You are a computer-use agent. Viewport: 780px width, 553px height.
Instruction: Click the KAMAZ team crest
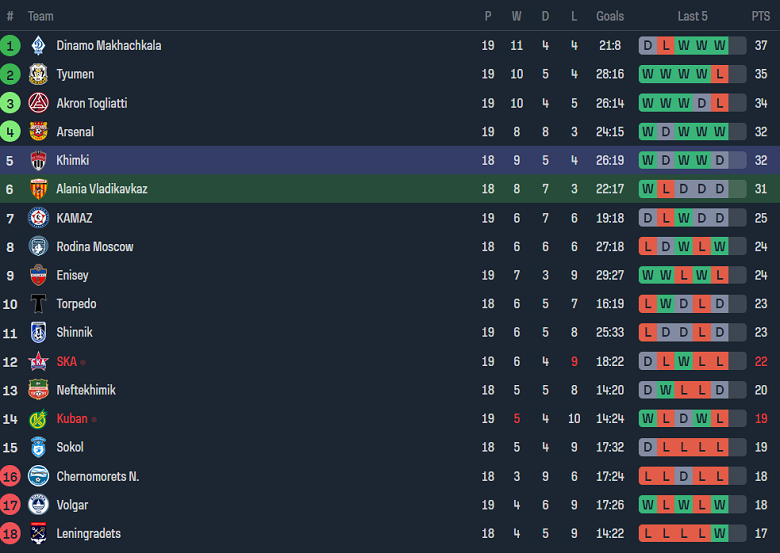[x=38, y=218]
